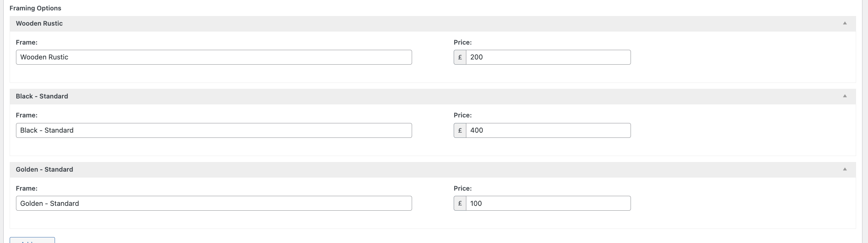The image size is (868, 243).
Task: Click the £ symbol beside the 200 price
Action: pyautogui.click(x=460, y=57)
